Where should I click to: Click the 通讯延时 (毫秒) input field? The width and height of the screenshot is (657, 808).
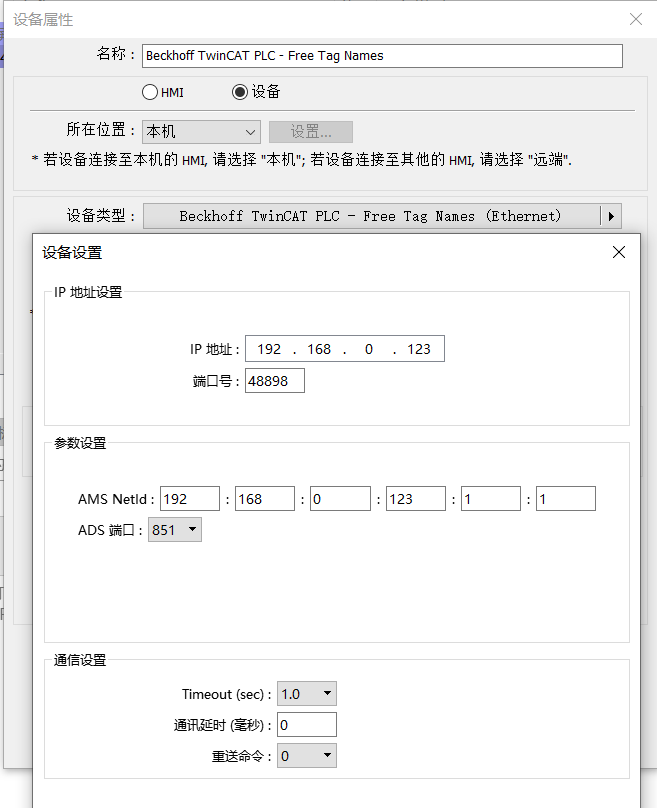point(306,725)
